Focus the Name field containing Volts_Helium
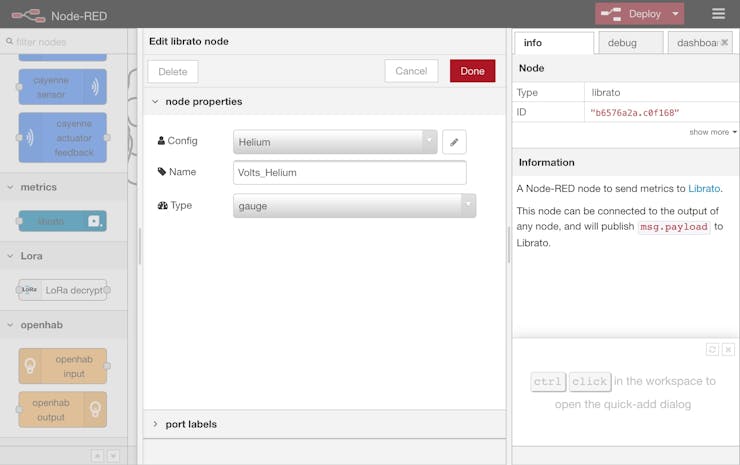 click(350, 173)
